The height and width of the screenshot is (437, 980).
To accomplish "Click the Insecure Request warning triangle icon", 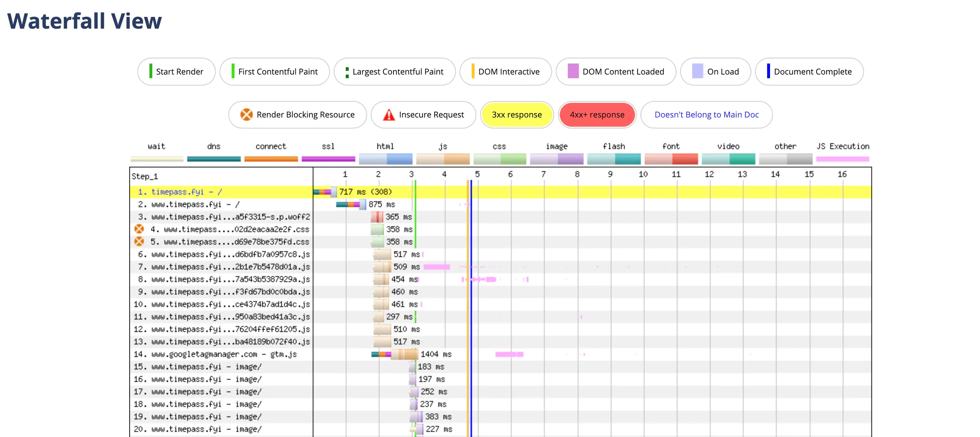I will point(388,115).
